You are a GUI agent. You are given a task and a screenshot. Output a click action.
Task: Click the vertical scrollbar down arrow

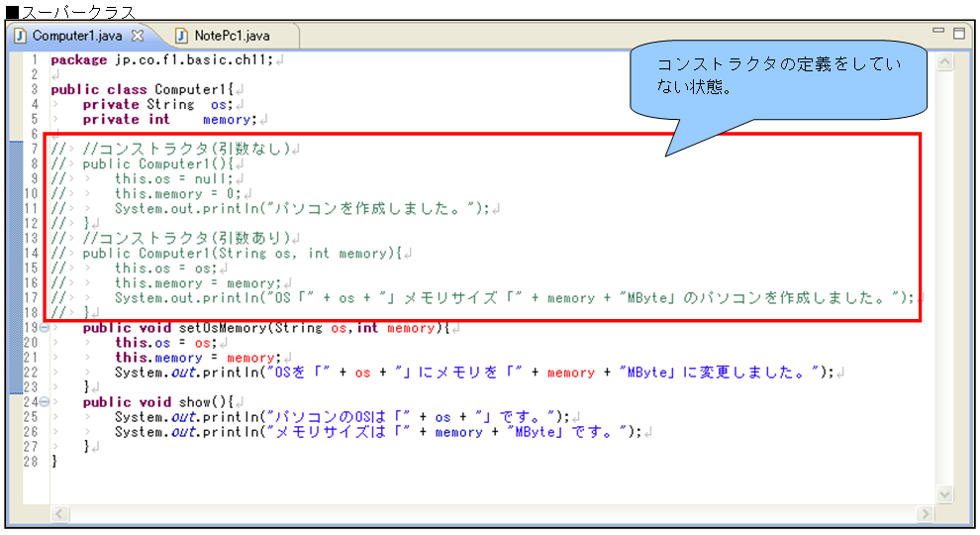click(944, 493)
